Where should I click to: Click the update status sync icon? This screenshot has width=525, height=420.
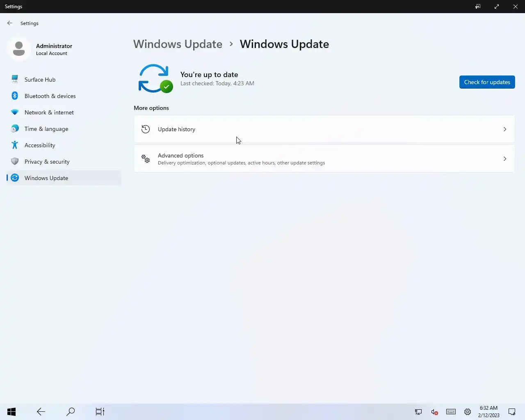click(155, 78)
